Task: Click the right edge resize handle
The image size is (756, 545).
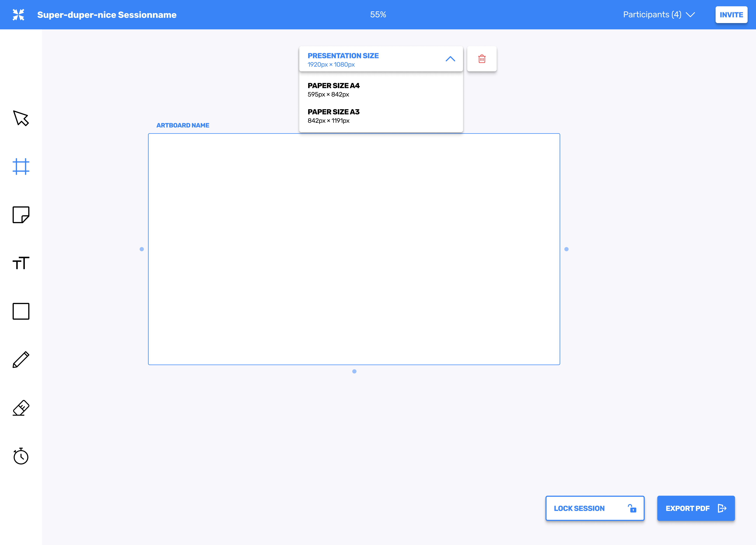Action: [566, 249]
